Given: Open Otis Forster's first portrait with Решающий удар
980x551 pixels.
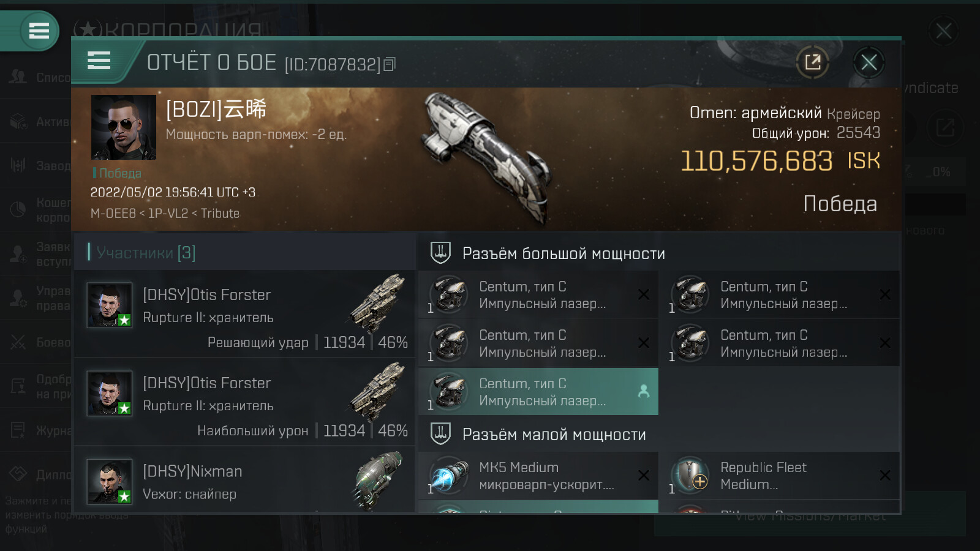Looking at the screenshot, I should [110, 305].
